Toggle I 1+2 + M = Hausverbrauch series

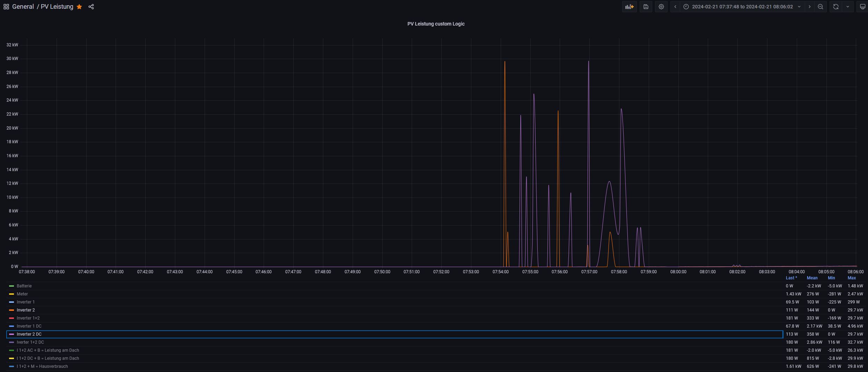click(x=42, y=366)
